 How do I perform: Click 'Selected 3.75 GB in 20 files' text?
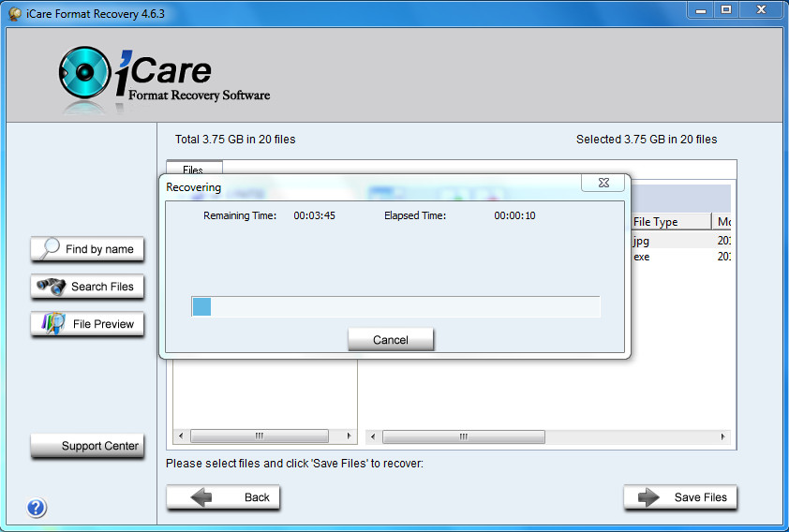coord(647,140)
